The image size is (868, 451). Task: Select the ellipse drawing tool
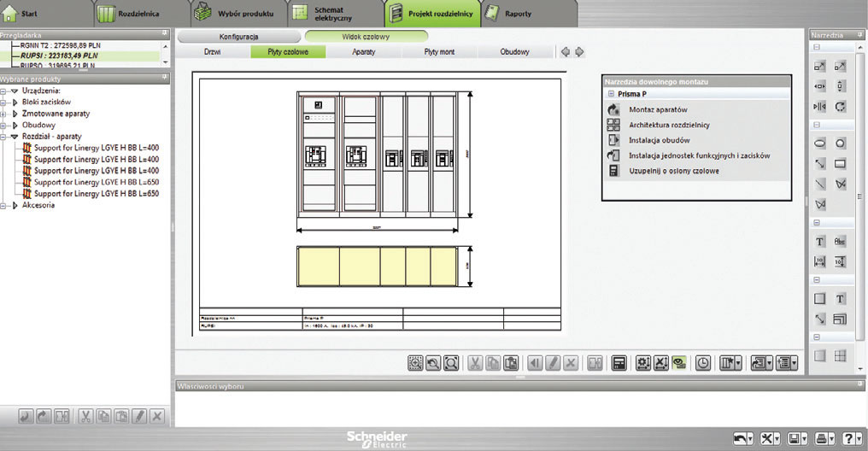click(820, 143)
